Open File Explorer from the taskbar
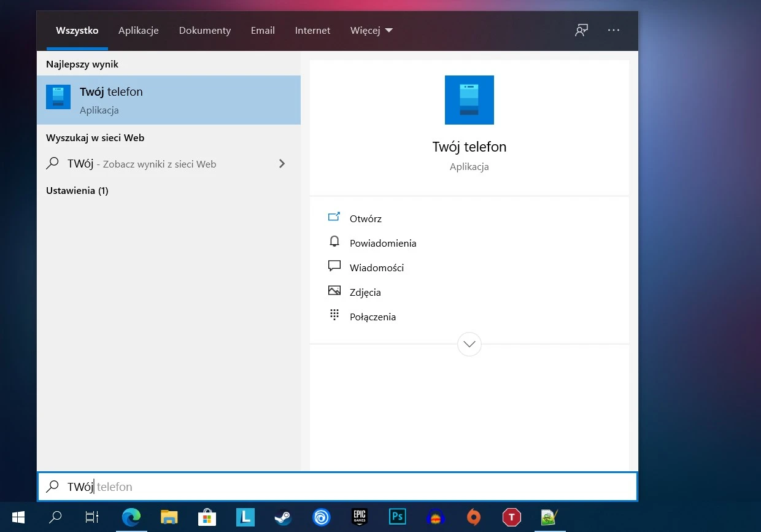 (169, 517)
